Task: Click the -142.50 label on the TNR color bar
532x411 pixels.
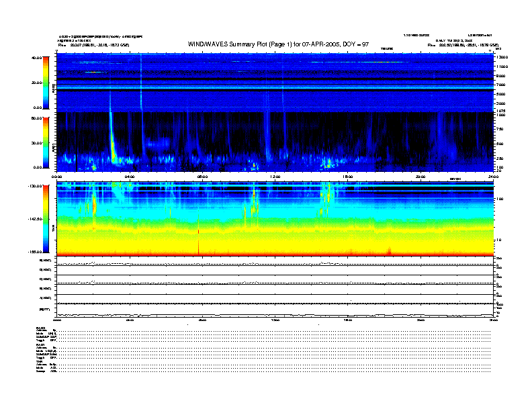Action: tap(35, 219)
